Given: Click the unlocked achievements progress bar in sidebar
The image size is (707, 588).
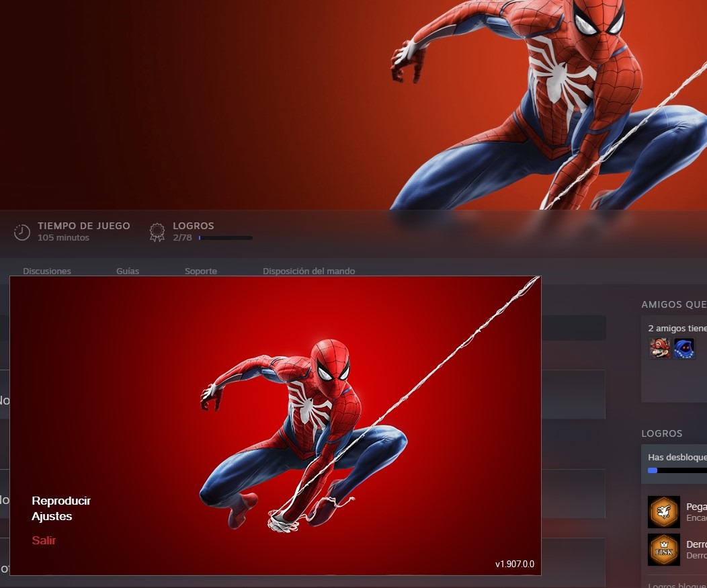Looking at the screenshot, I should click(x=677, y=470).
